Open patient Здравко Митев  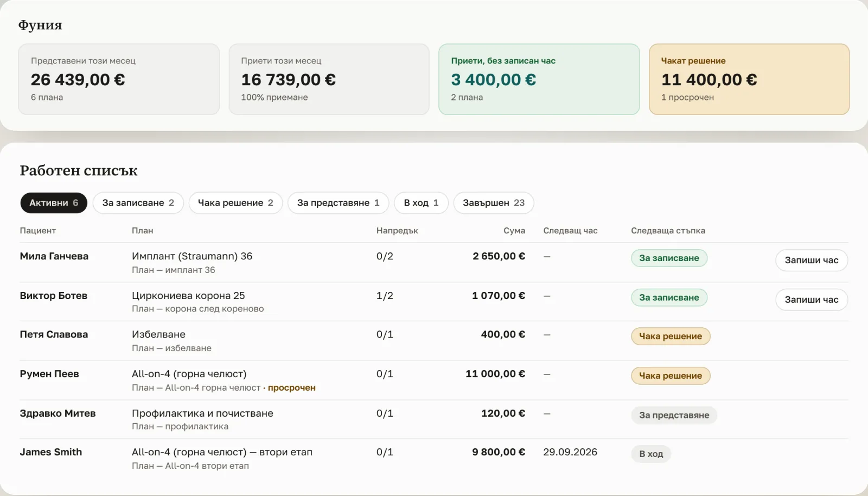click(x=58, y=414)
